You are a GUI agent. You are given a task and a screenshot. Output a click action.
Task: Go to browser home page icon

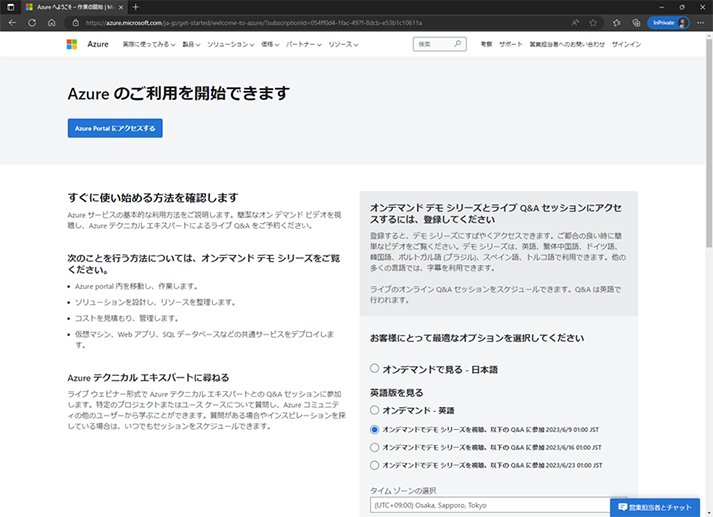coord(52,23)
